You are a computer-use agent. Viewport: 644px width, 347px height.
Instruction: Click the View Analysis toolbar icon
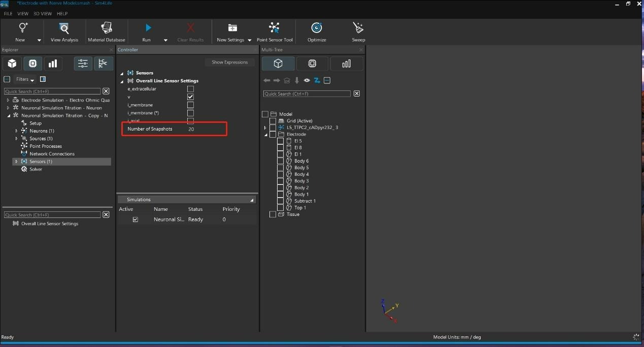[x=64, y=28]
